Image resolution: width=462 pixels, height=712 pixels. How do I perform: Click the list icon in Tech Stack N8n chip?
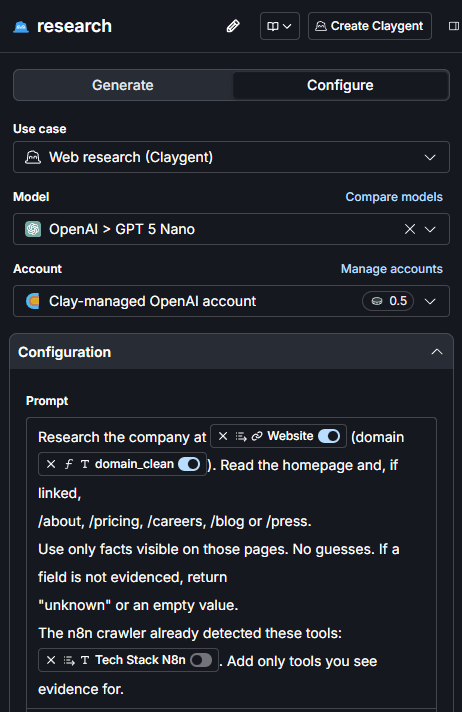pos(69,660)
